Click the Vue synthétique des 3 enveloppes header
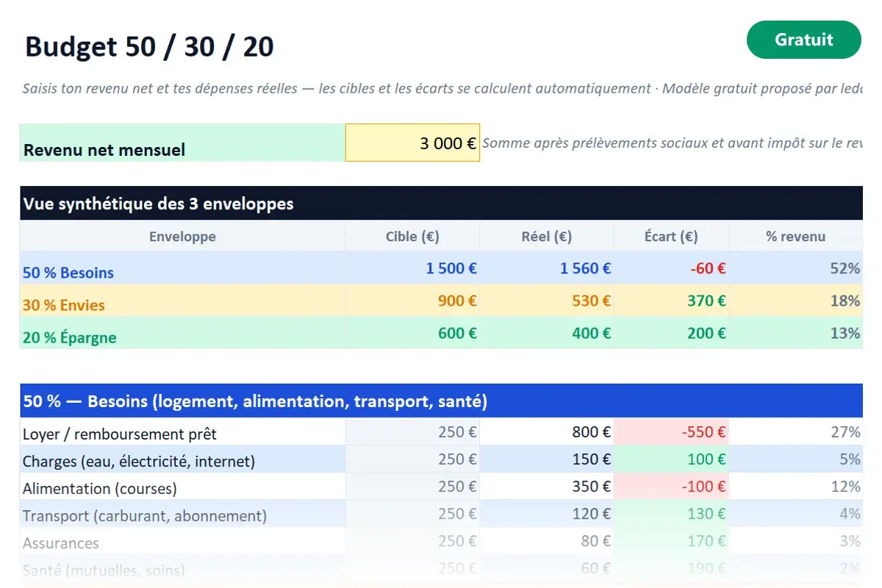The image size is (882, 588). point(441,204)
